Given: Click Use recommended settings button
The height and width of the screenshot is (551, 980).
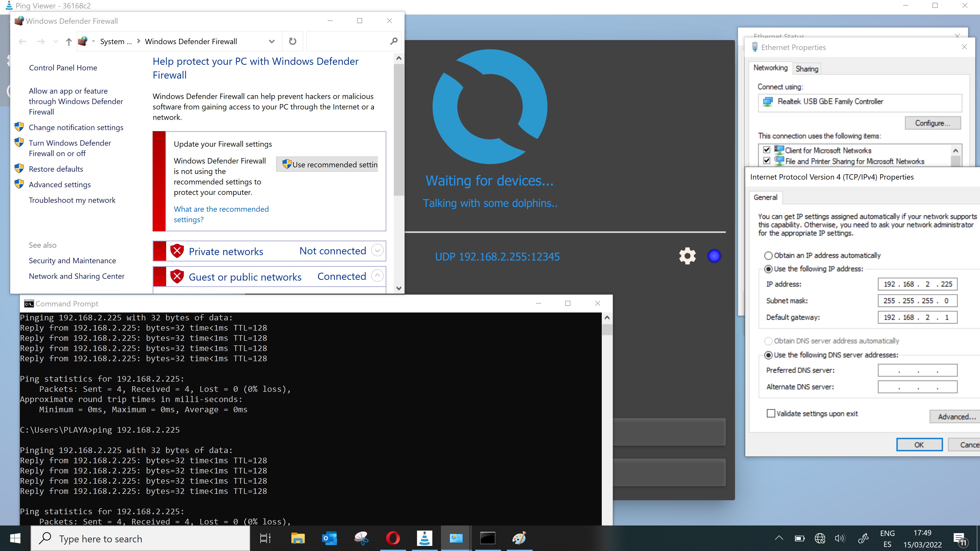Looking at the screenshot, I should pos(327,164).
